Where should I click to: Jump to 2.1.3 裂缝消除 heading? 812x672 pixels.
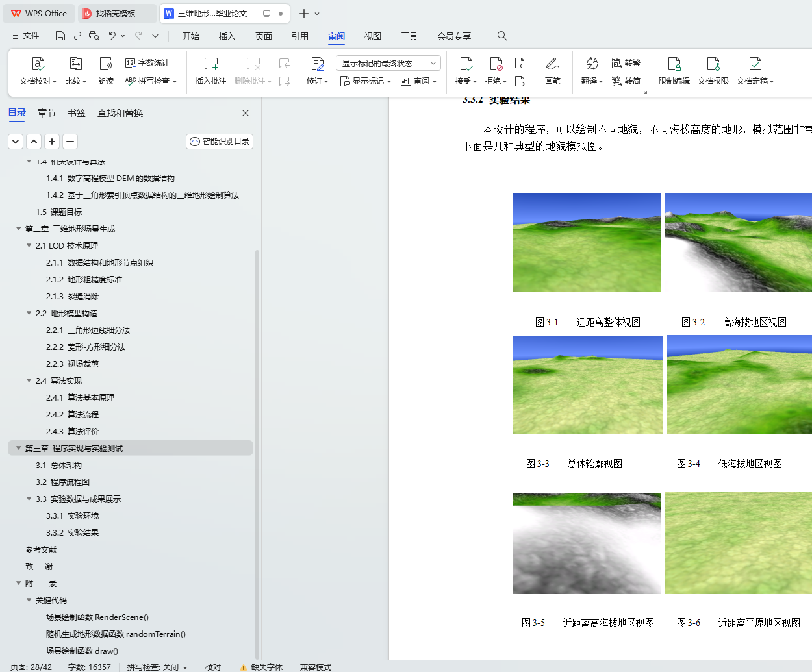point(73,296)
